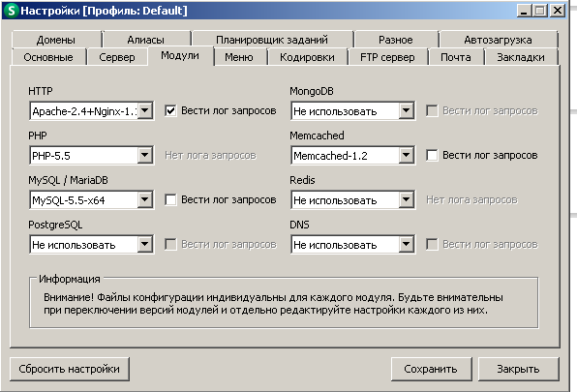Click the Сохранить button
The height and width of the screenshot is (392, 577).
click(x=431, y=369)
